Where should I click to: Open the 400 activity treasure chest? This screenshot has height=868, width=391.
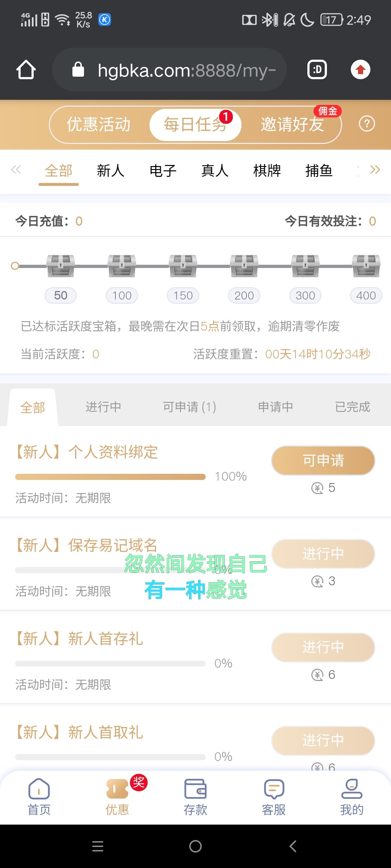[366, 266]
